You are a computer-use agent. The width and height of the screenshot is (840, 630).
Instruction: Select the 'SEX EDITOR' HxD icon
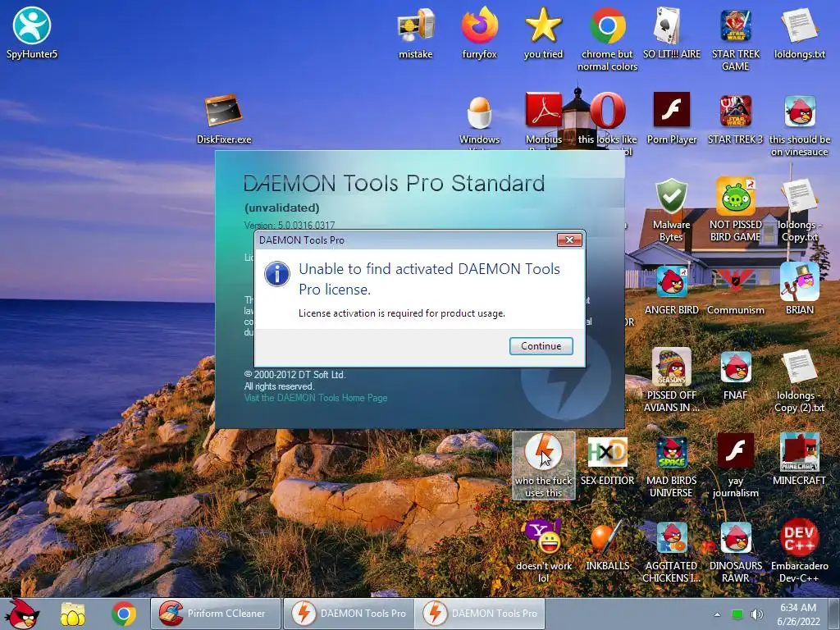(x=608, y=461)
